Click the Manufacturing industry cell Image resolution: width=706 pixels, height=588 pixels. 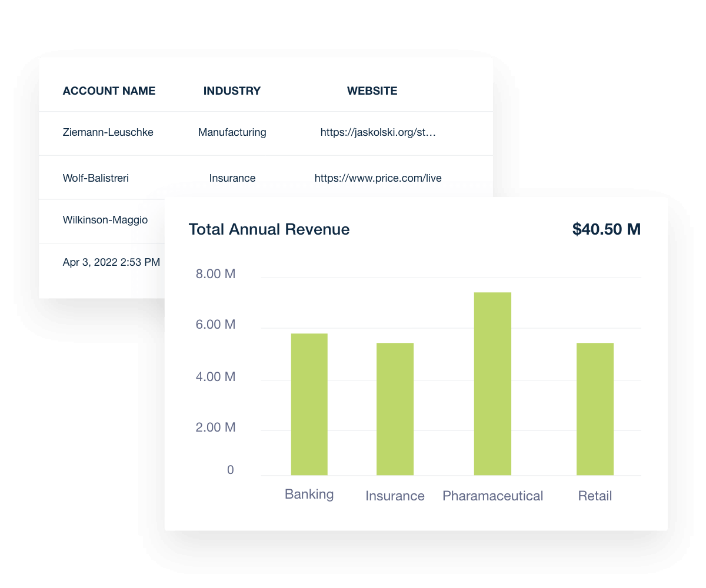pos(232,132)
